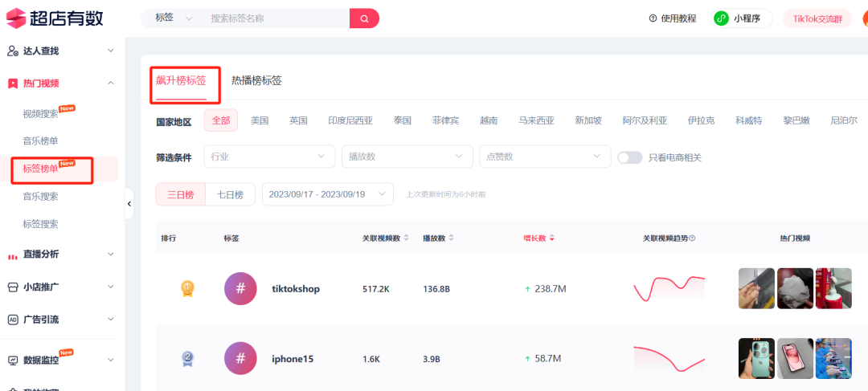Filter by 英国 region
The width and height of the screenshot is (868, 391).
click(x=298, y=120)
